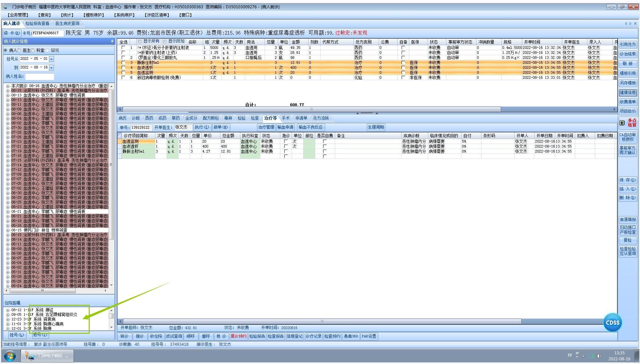Screen dimensions: 640x364
Task: Open the 【统计】 menu
Action: [66, 15]
